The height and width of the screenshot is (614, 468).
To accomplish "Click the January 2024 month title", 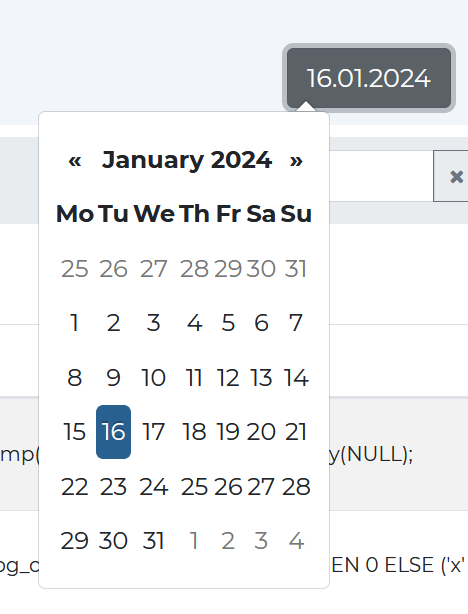I will (x=186, y=160).
